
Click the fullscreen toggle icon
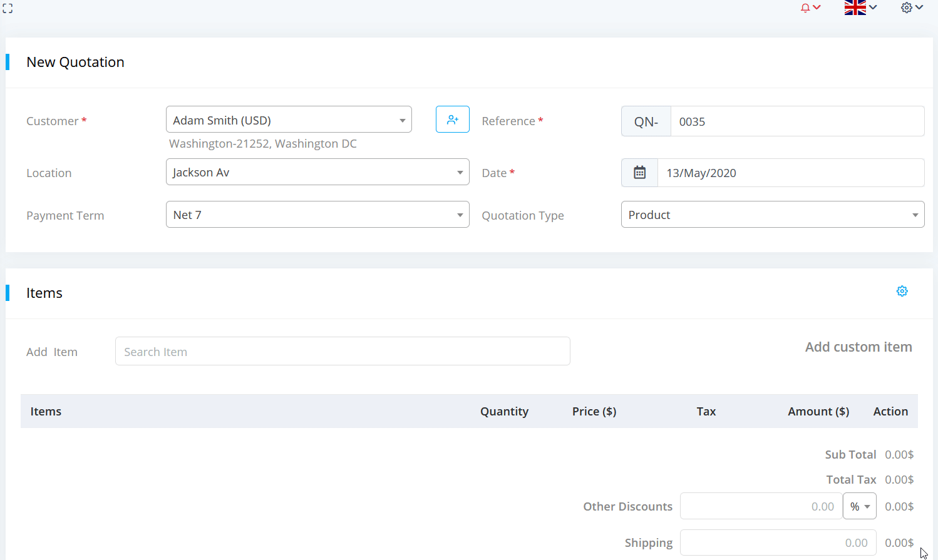[8, 8]
